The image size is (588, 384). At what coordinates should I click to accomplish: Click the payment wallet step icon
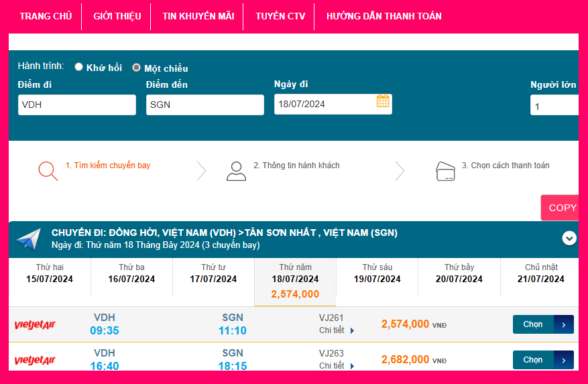tap(446, 171)
